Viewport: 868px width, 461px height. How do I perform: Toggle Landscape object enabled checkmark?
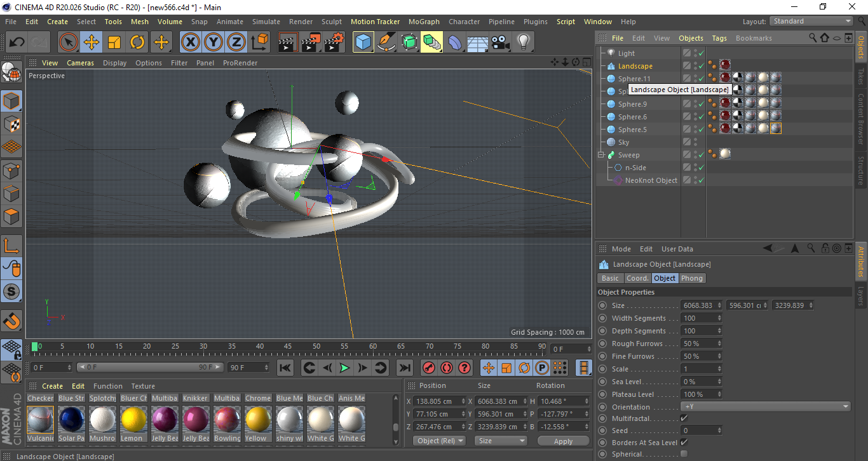(x=701, y=66)
